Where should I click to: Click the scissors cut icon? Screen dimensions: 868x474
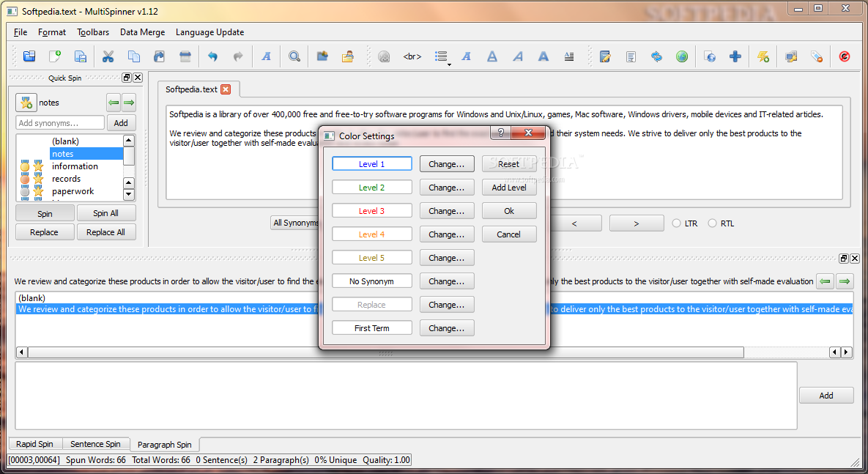coord(108,56)
